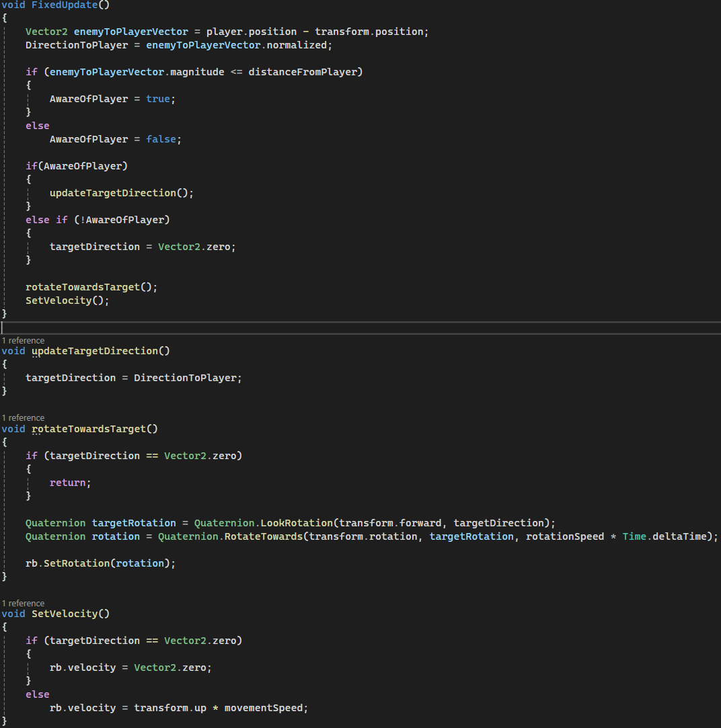
Task: Click the 'true' literal
Action: pos(158,99)
